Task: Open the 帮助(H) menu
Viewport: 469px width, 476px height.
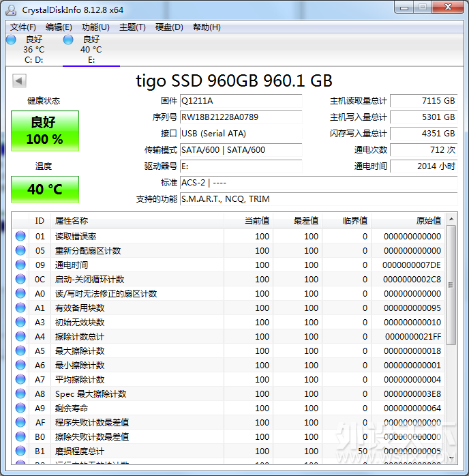Action: click(x=207, y=27)
